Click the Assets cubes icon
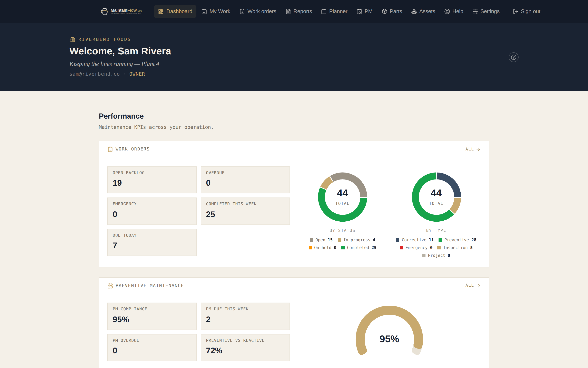Screen dimensions: 588x368 [414, 11]
